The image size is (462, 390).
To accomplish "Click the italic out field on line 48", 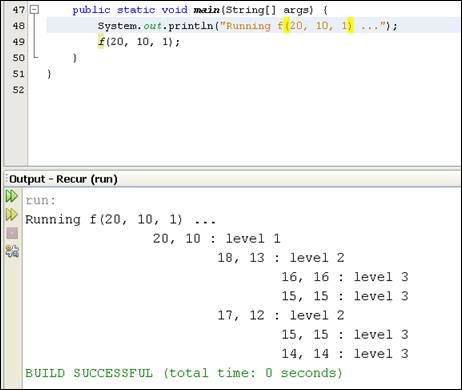I will pos(153,26).
